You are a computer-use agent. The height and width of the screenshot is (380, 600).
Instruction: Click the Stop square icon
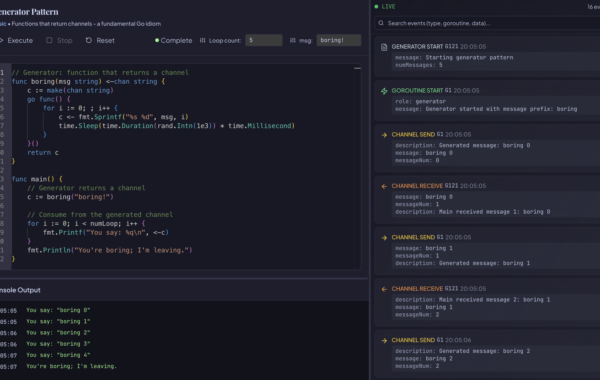[49, 40]
